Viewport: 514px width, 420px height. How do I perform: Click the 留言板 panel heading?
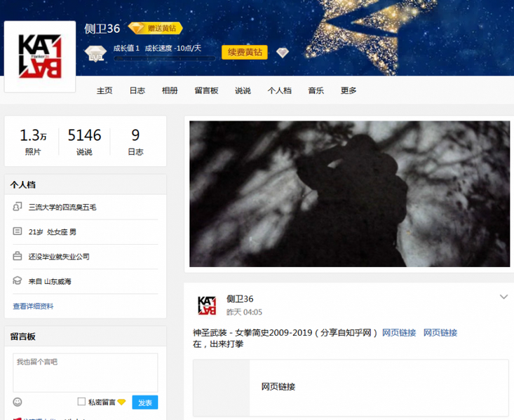click(x=23, y=337)
